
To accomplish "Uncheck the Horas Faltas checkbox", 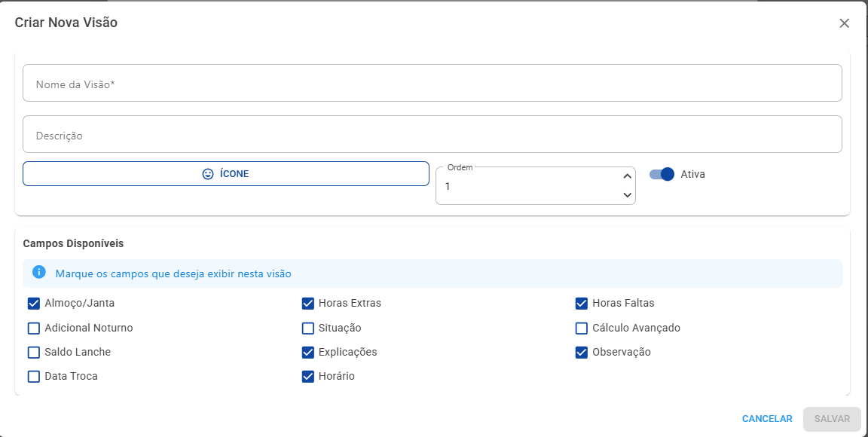I will coord(581,304).
